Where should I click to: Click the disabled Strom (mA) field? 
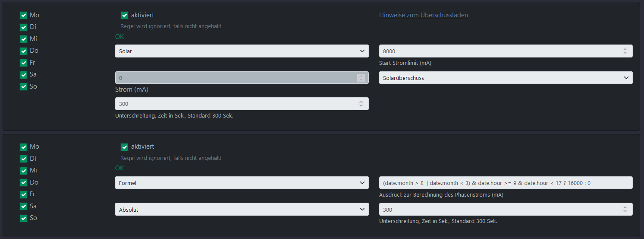point(235,78)
